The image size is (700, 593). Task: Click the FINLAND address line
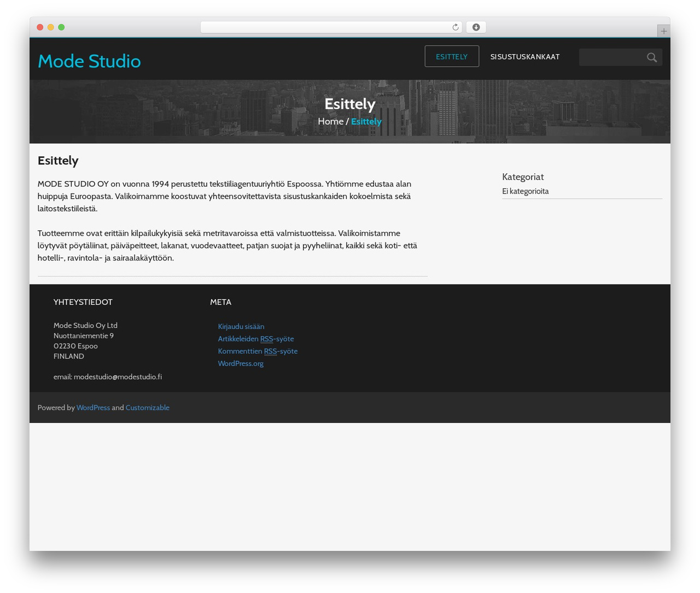[69, 356]
